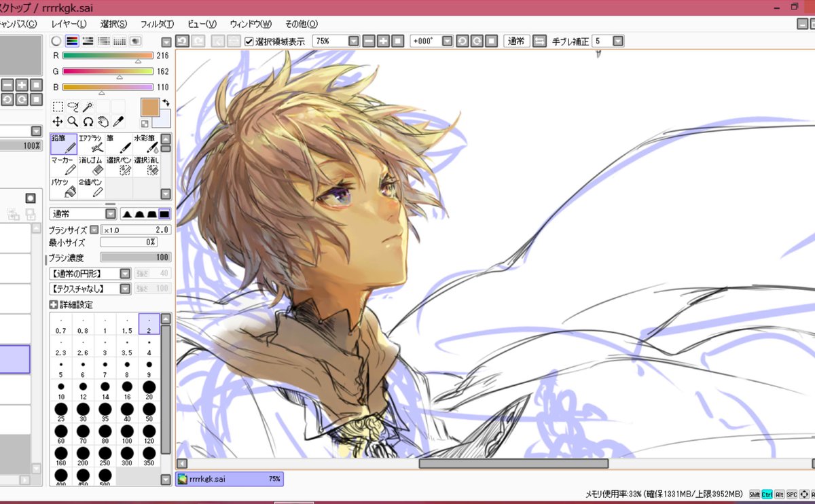Select the 選択ペン (selection pen) tool
Viewport: 815px width, 504px height.
coord(118,166)
